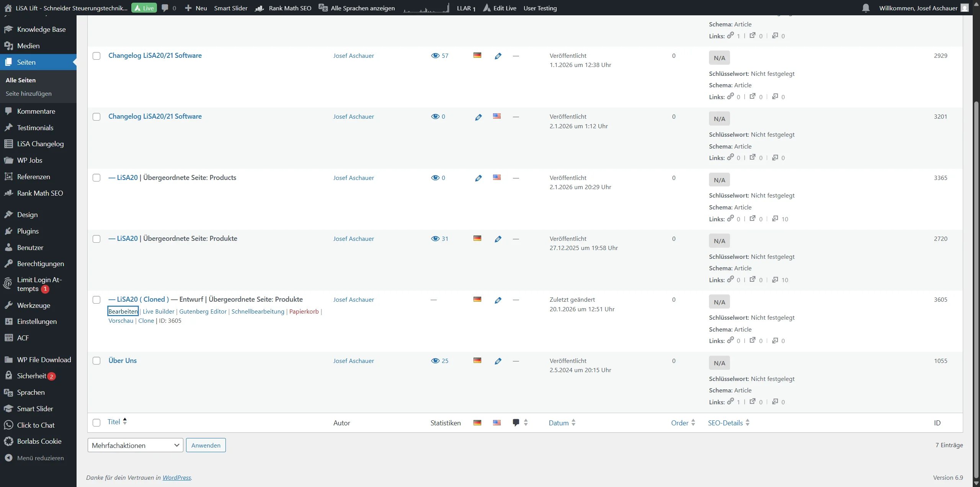Select the checkbox for the Über Uns row
Image resolution: width=980 pixels, height=487 pixels.
pos(96,361)
